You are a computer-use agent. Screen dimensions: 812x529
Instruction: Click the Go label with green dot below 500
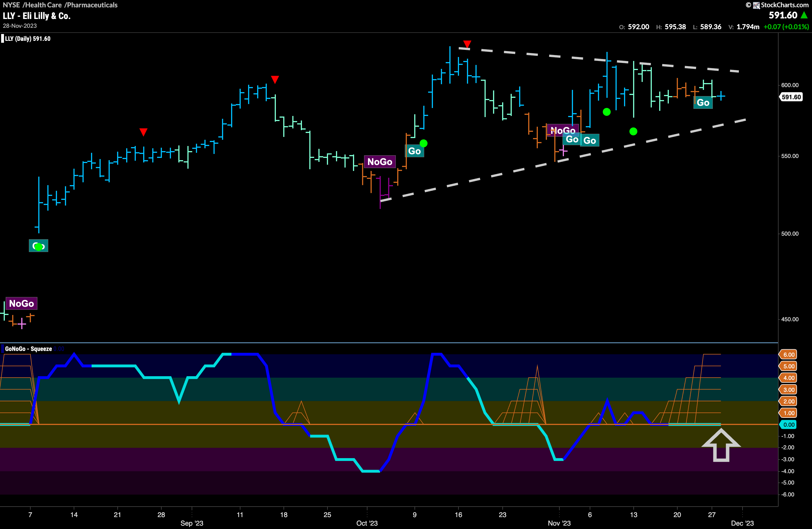coord(39,246)
